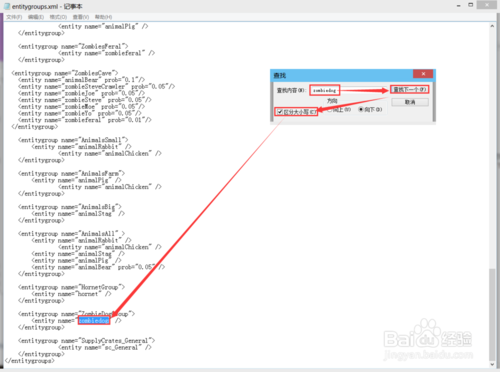Click the hornet entity line
The width and height of the screenshot is (500, 372).
coord(71,294)
